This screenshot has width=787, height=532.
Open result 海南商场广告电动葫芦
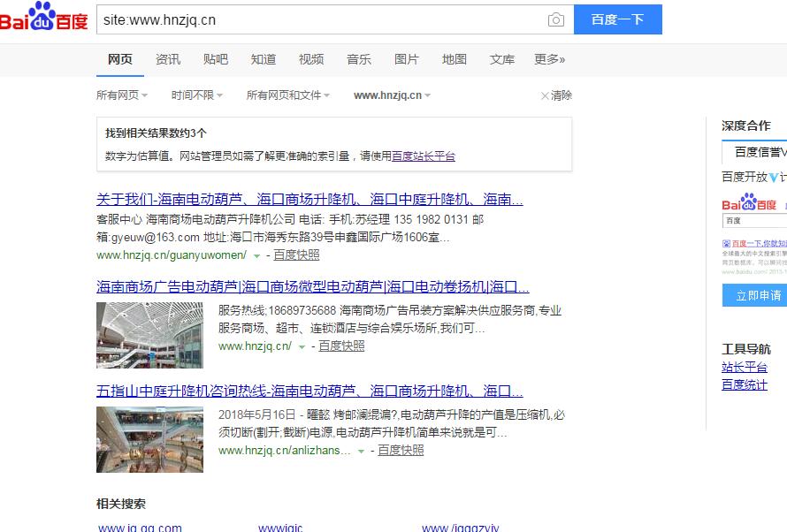[x=313, y=287]
